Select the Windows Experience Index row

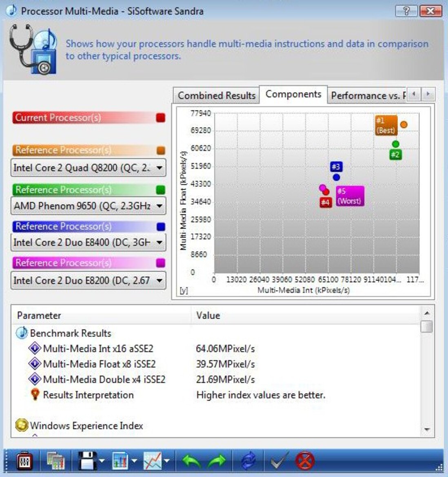86,426
